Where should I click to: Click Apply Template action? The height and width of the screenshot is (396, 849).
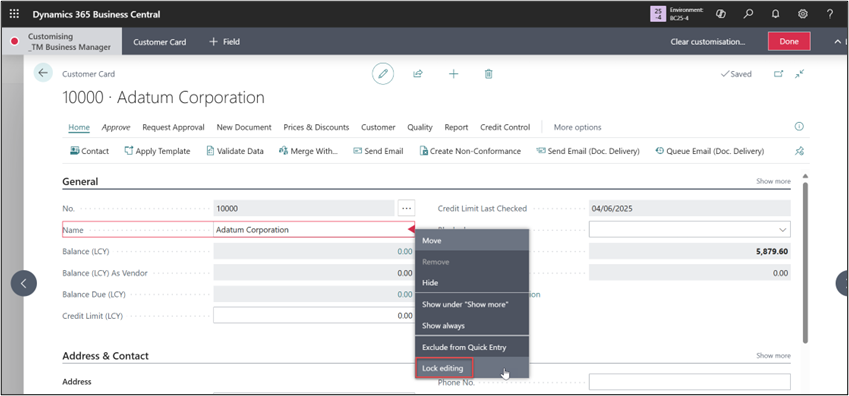click(x=158, y=151)
